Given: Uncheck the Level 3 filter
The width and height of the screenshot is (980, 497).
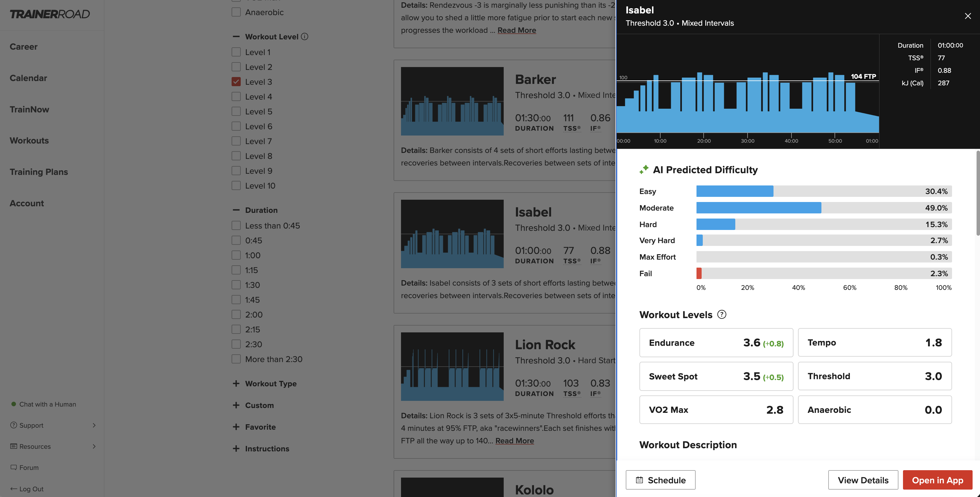Looking at the screenshot, I should pos(236,81).
